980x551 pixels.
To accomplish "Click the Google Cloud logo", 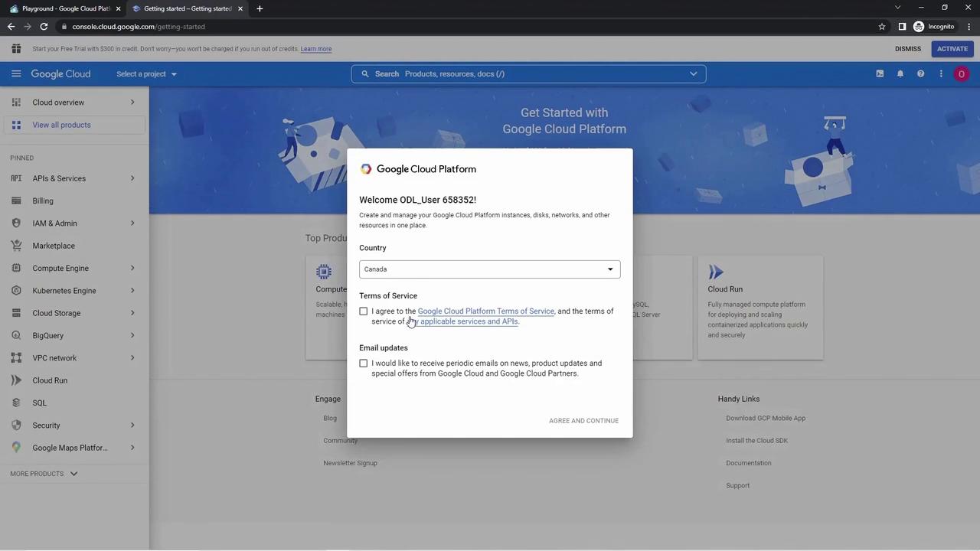I will 60,74.
